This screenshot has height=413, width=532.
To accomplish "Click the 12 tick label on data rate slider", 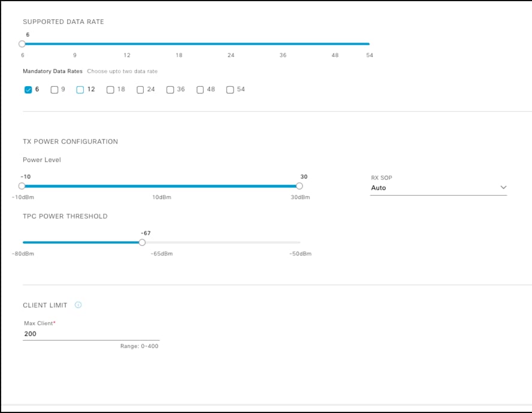I will (x=127, y=55).
